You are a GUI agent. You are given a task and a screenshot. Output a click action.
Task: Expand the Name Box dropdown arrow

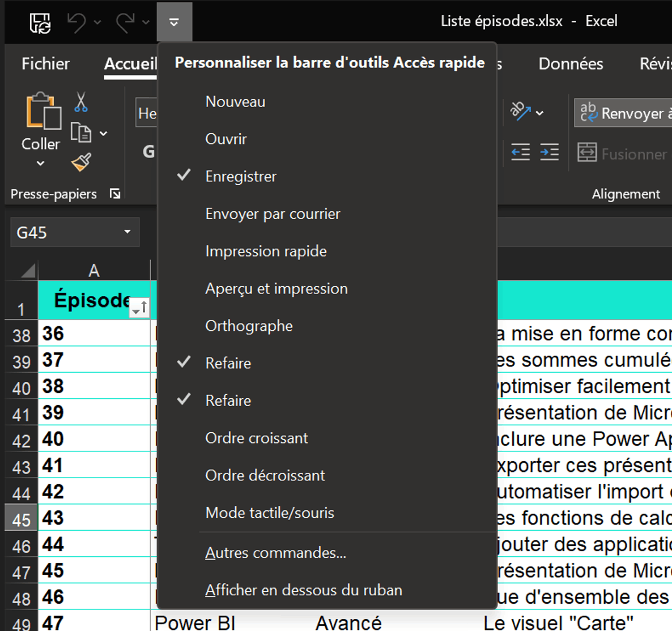pos(127,232)
